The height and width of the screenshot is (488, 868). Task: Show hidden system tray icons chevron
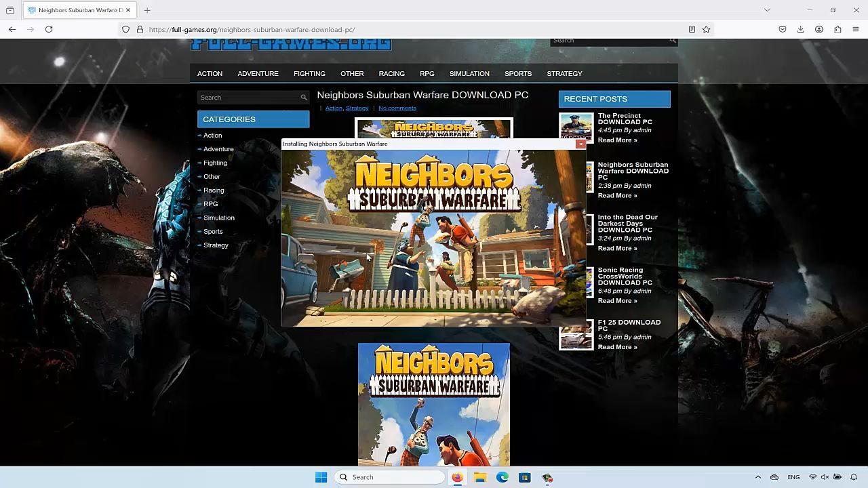(758, 477)
